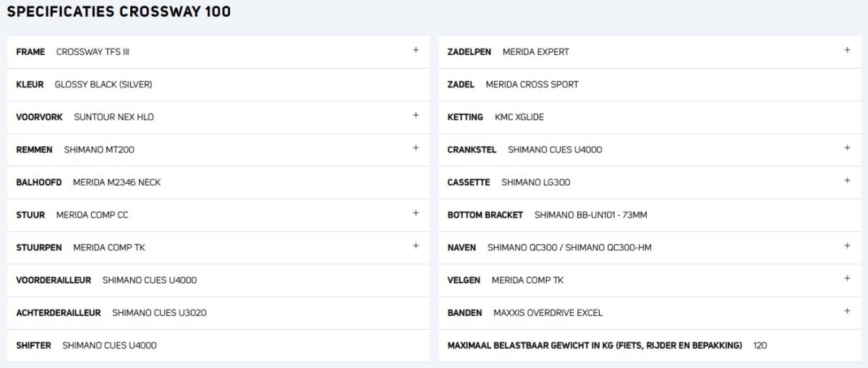Screen dimensions: 868x368
Task: Expand CASSETTE Shimano LG300 details
Action: (847, 181)
